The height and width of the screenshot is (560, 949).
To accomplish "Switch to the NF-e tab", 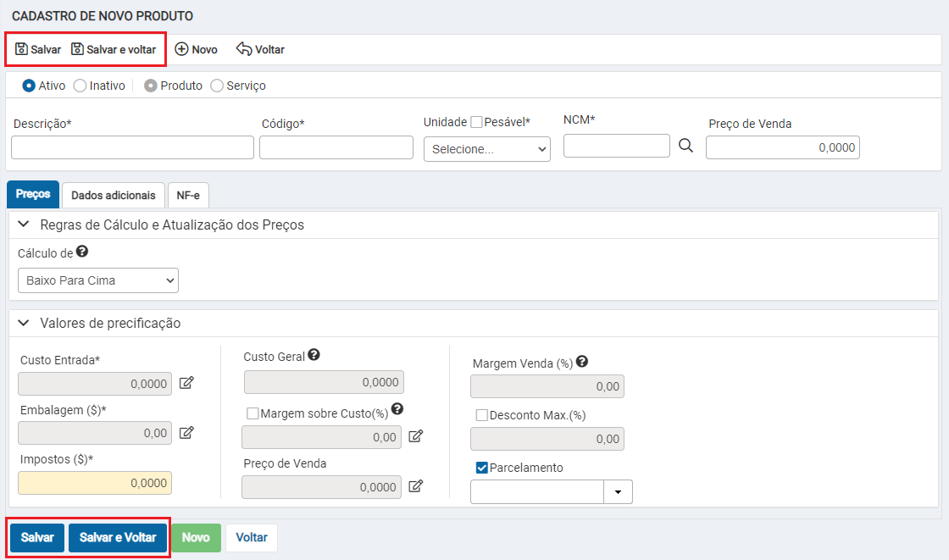I will pos(188,196).
